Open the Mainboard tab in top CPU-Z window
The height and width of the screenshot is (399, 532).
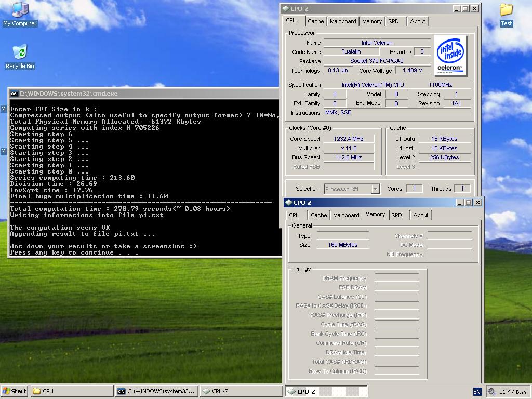pyautogui.click(x=343, y=21)
